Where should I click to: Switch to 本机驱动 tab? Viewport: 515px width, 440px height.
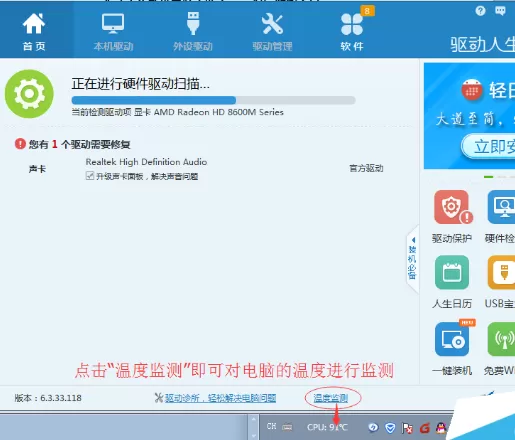coord(113,32)
